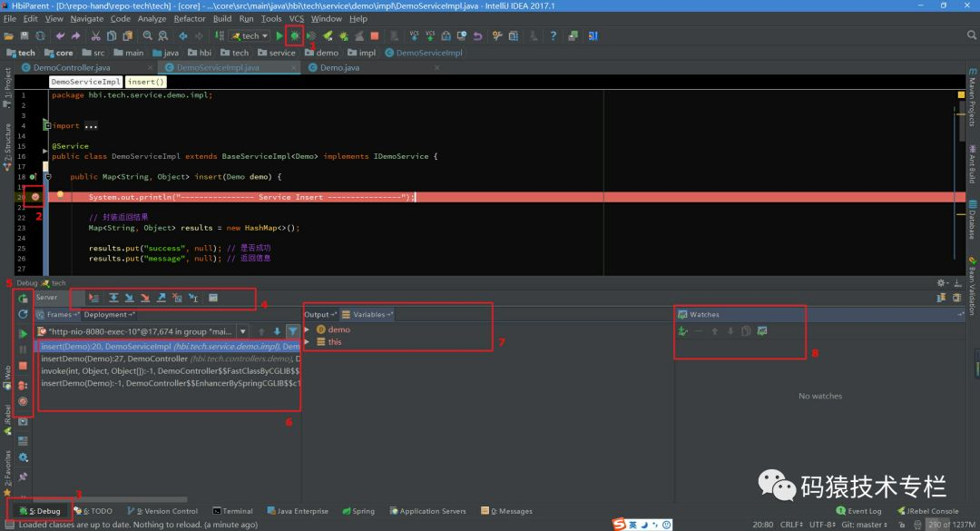Toggle the frames filter funnel button
This screenshot has height=531, width=980.
(292, 331)
